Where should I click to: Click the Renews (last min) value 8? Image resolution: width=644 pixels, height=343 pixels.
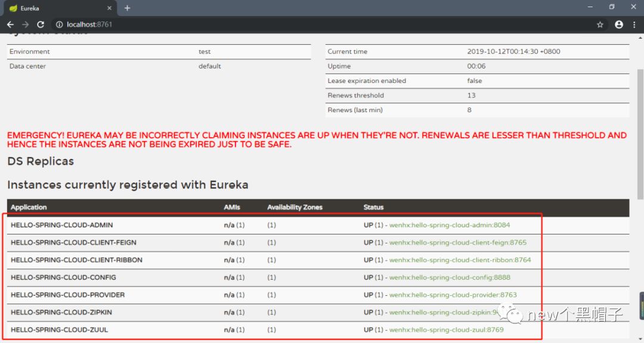(469, 110)
